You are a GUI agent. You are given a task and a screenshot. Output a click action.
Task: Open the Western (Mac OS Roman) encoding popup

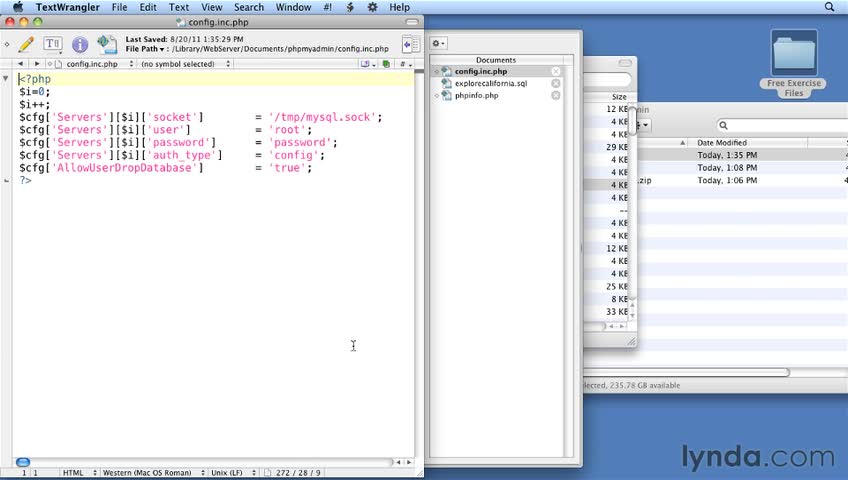point(153,472)
